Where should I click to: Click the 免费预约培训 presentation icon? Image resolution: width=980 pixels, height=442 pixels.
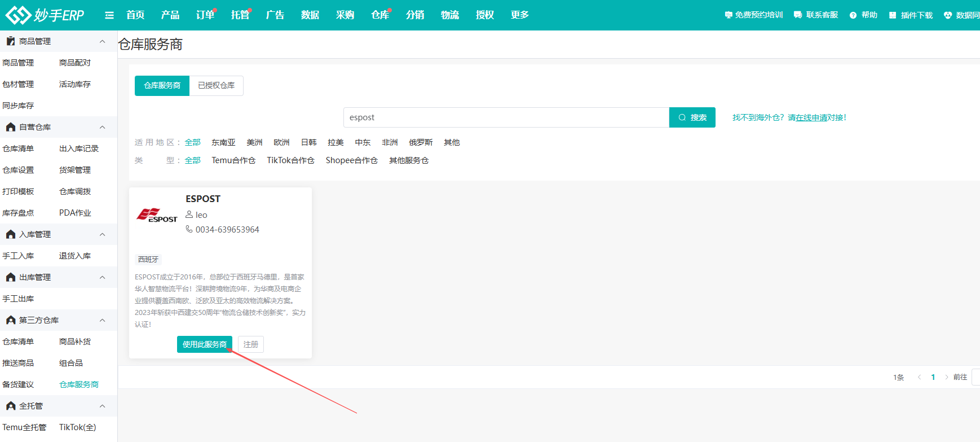[729, 15]
